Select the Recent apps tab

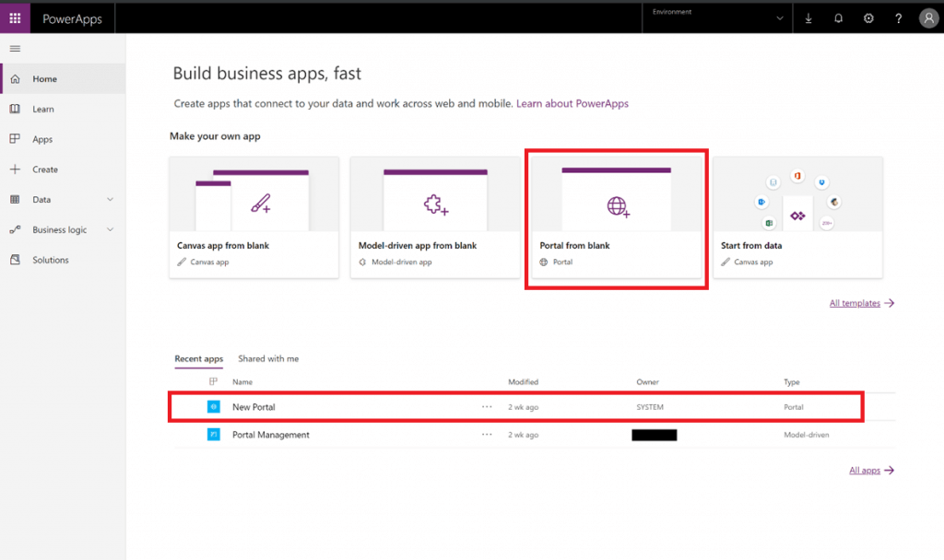(198, 358)
